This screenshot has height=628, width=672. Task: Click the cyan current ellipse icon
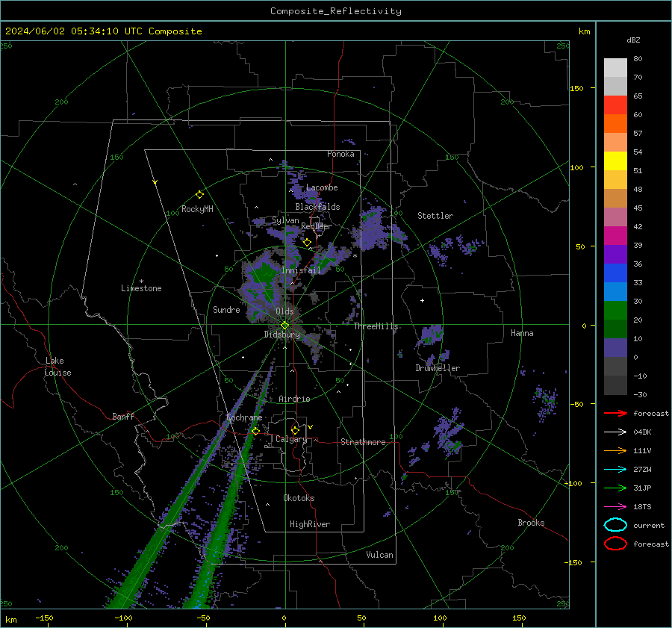615,525
